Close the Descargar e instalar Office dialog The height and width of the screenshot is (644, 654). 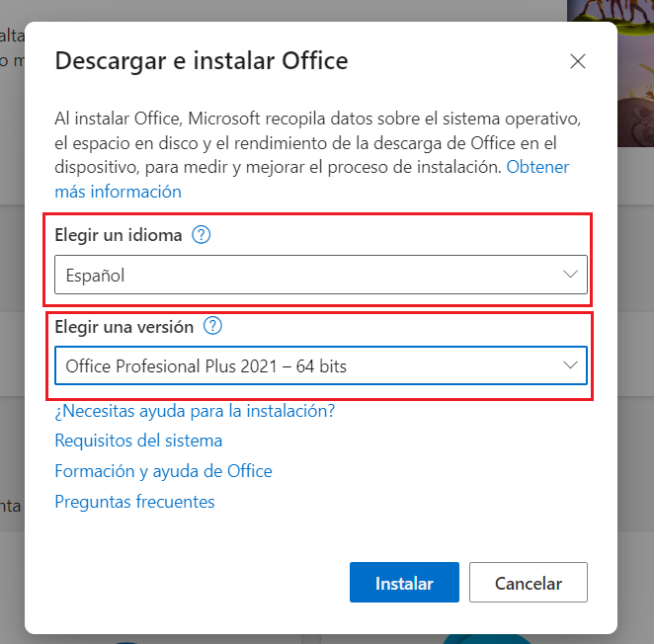(x=578, y=61)
